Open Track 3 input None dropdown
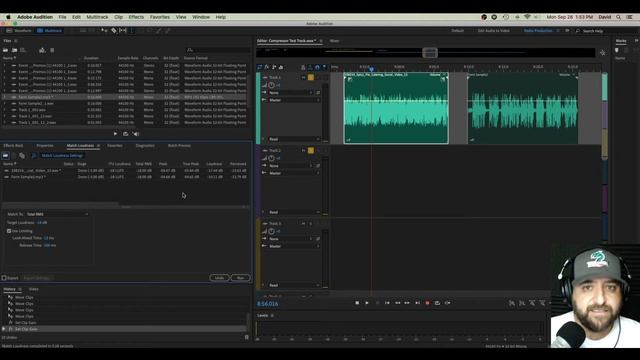Screen dimensions: 640x360 point(291,239)
